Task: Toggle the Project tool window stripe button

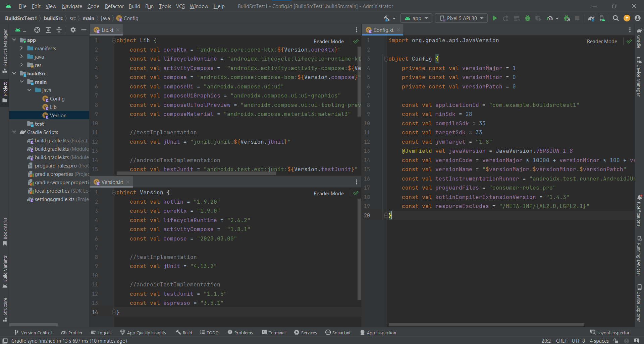Action: [x=5, y=92]
